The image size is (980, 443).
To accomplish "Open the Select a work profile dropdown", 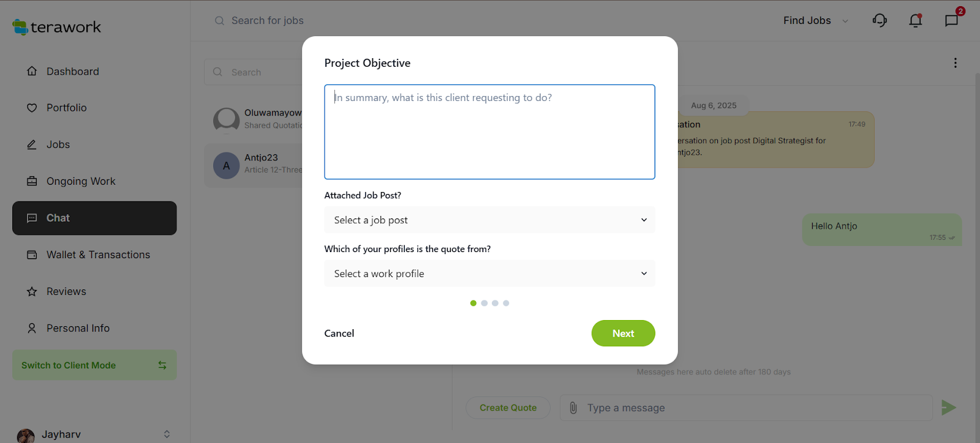I will tap(489, 274).
